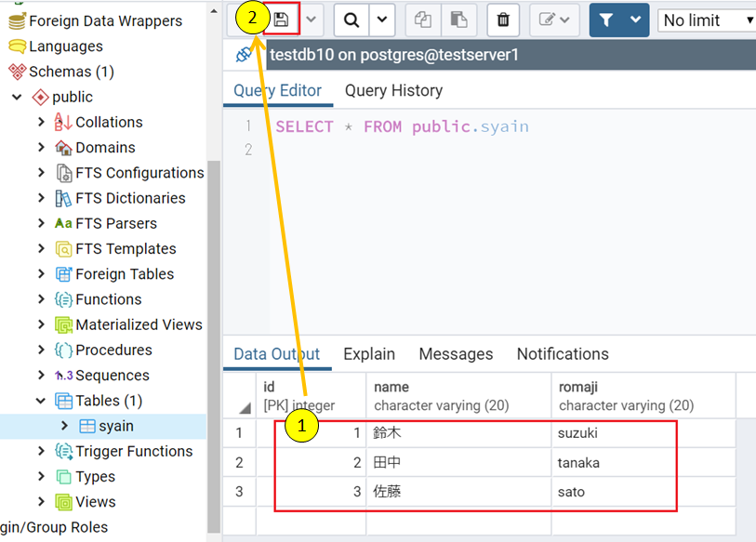Open the Messages tab
The width and height of the screenshot is (756, 542).
(456, 354)
